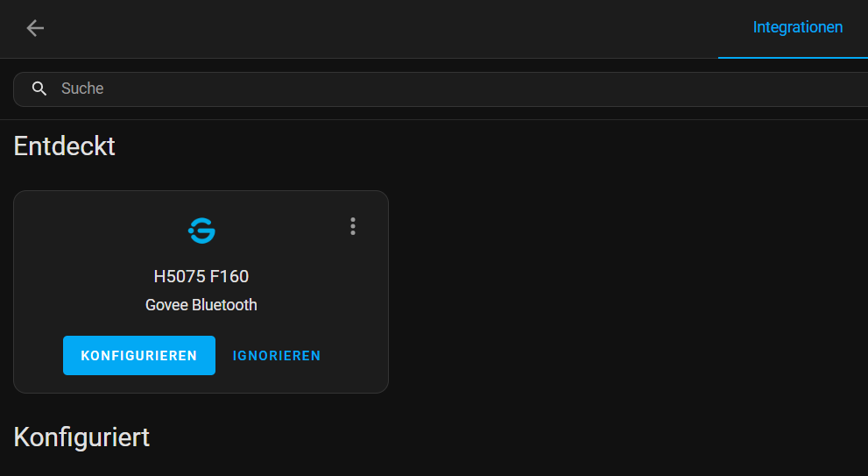Click the Suche placeholder text
868x476 pixels.
click(x=82, y=89)
